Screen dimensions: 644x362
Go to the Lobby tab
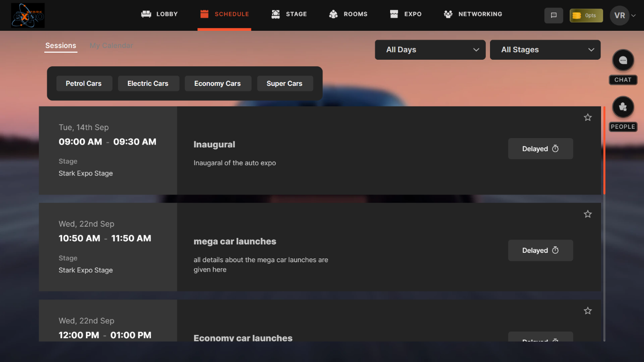point(160,14)
